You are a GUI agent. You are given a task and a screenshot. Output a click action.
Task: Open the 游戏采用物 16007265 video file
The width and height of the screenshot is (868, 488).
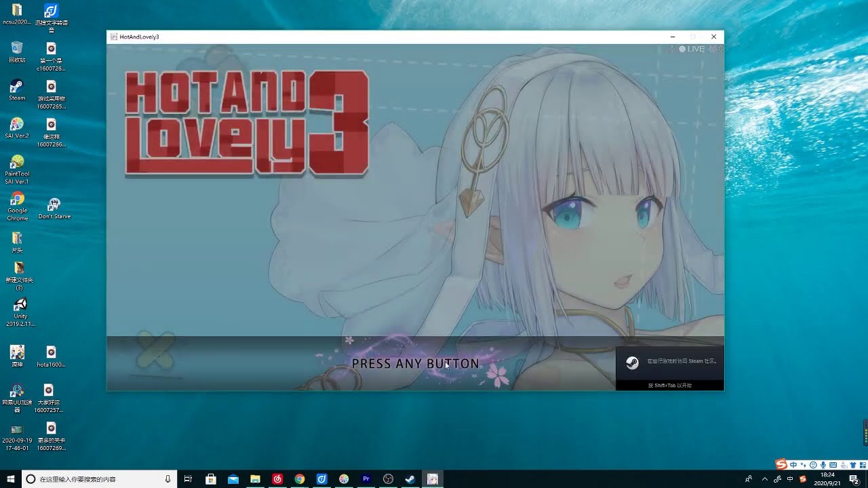(51, 95)
